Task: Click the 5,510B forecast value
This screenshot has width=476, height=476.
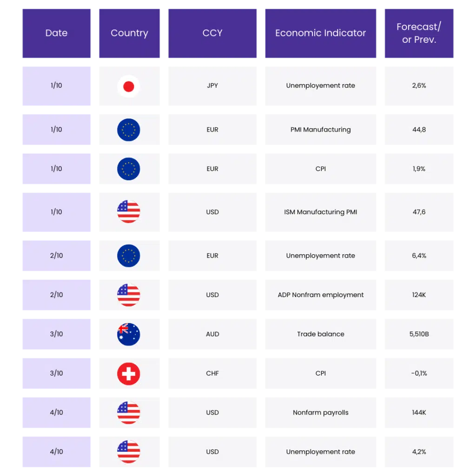Action: point(419,334)
